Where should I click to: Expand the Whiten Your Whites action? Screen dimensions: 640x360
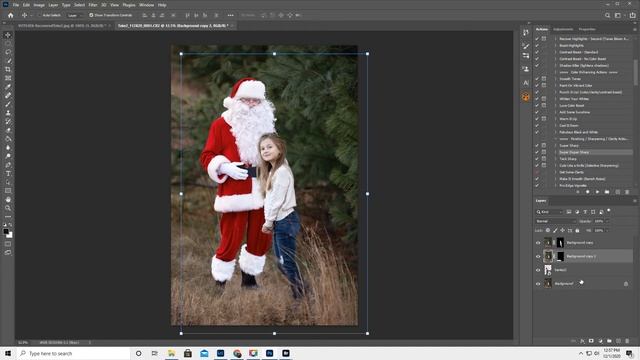[556, 99]
